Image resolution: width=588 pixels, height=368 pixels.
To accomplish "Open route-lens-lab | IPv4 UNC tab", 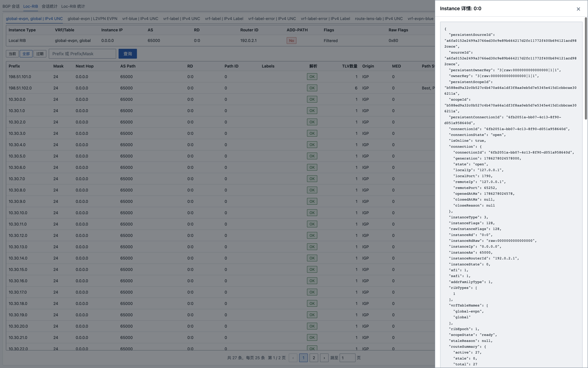I will [379, 18].
